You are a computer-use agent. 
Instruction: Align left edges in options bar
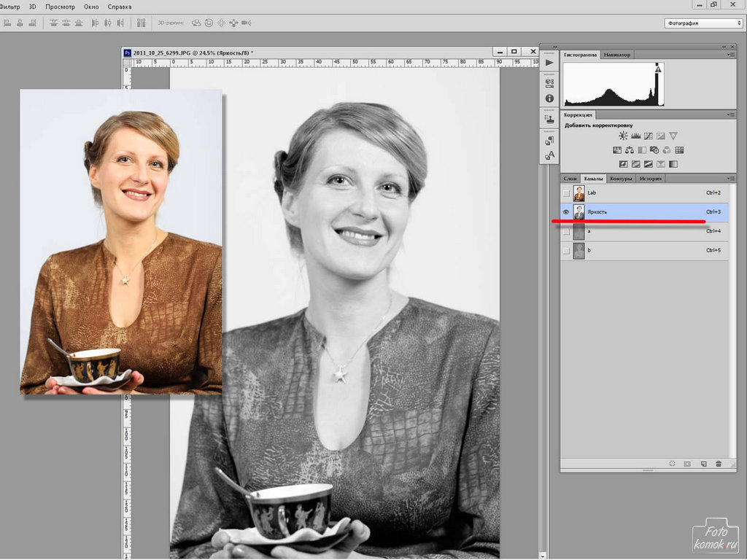click(7, 23)
